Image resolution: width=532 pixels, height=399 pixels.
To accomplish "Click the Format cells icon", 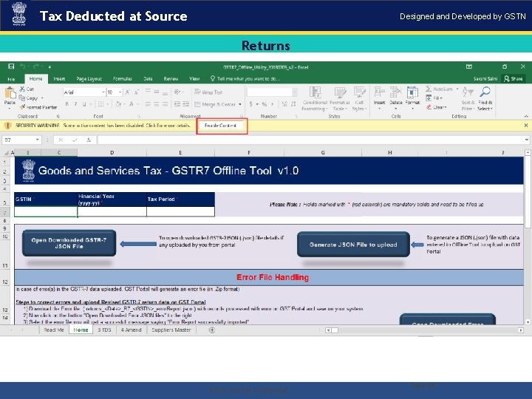I will click(x=412, y=92).
